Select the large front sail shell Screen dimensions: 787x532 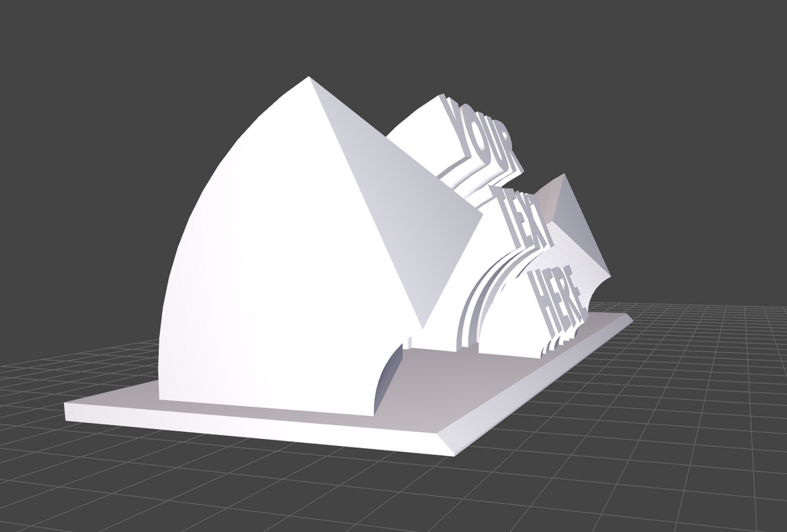coord(301,251)
